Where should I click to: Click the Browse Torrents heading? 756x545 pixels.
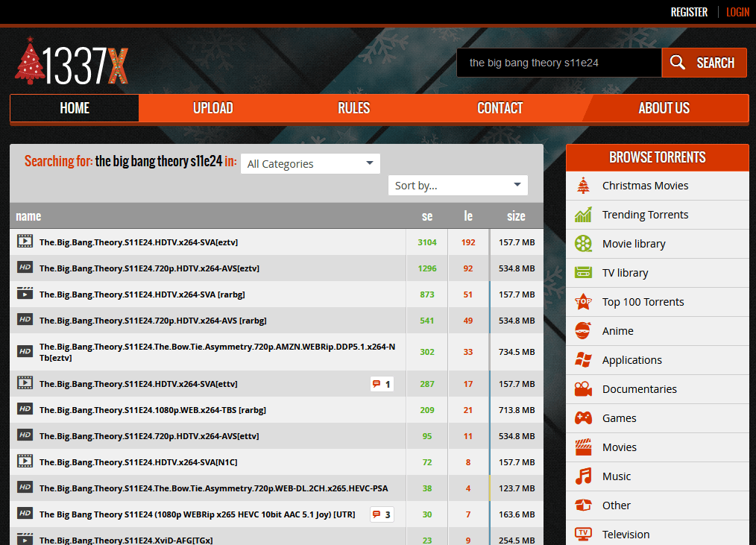(657, 157)
